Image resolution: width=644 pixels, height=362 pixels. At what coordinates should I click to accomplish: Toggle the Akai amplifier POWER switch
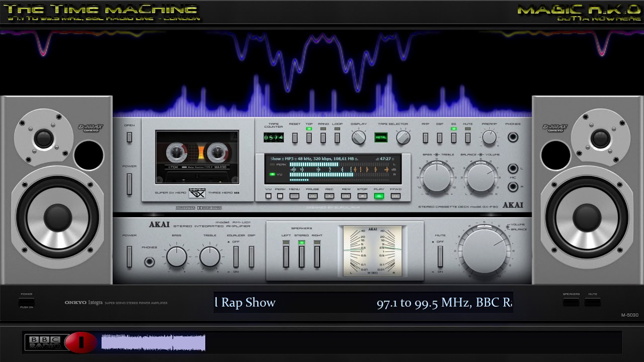coord(129,257)
